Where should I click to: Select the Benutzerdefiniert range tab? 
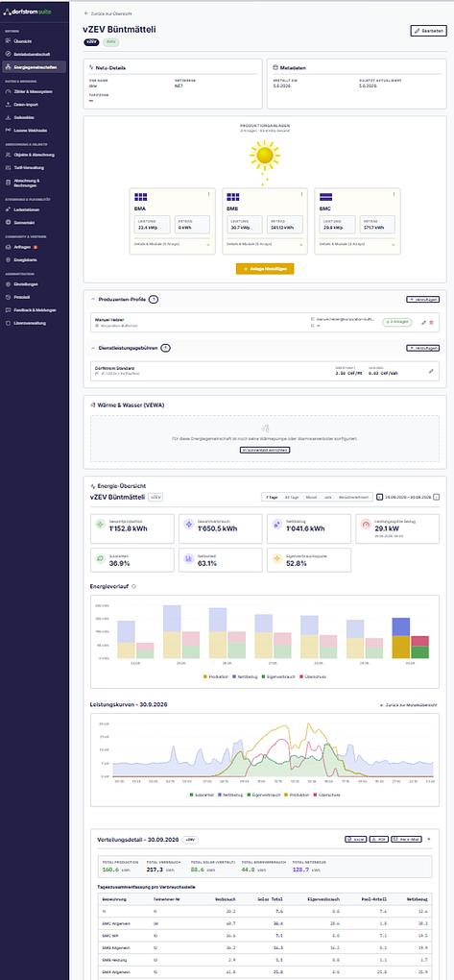click(355, 497)
